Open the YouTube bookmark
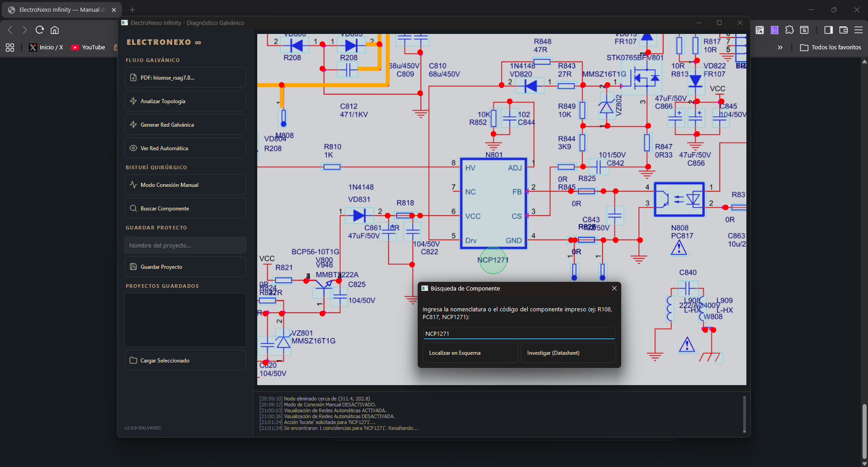Viewport: 868px width, 467px height. coord(88,48)
